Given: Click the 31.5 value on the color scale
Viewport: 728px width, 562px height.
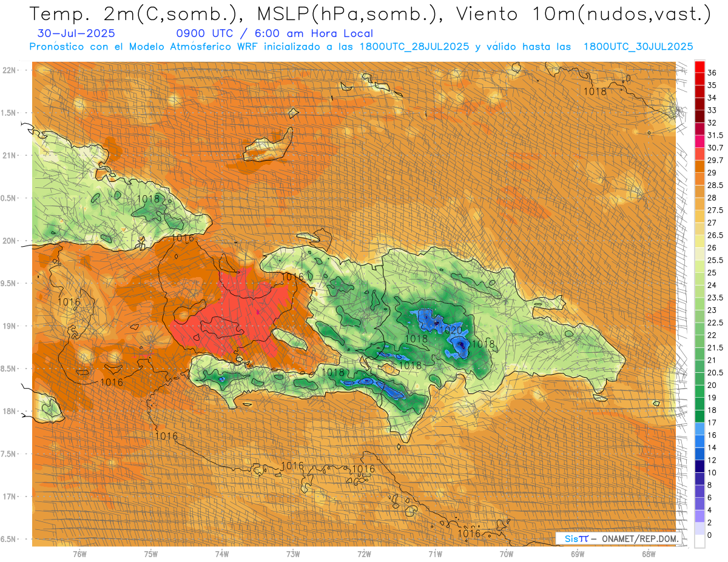Looking at the screenshot, I should pyautogui.click(x=715, y=135).
